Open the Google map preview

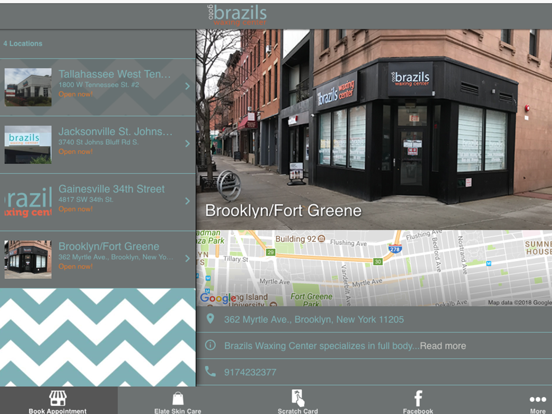(x=374, y=268)
